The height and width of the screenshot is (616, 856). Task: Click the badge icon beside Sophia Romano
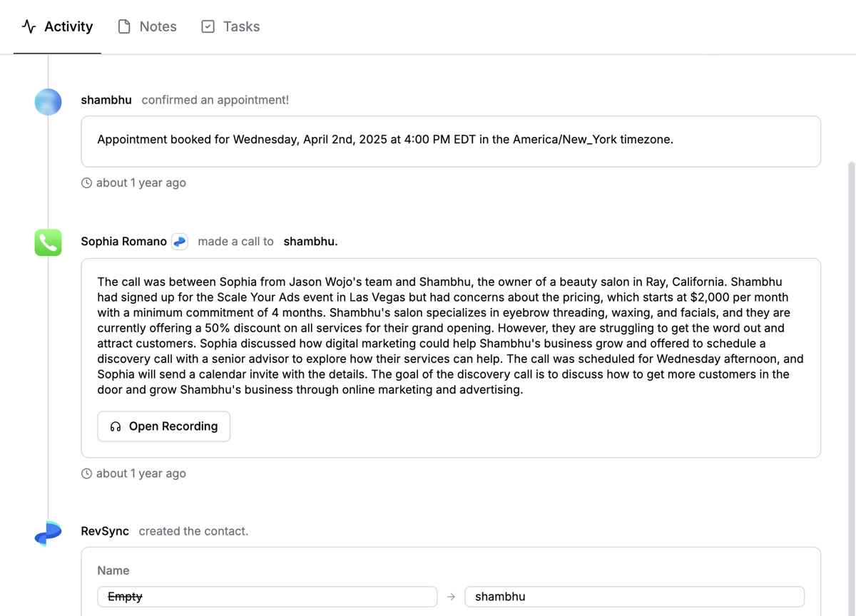pos(180,242)
